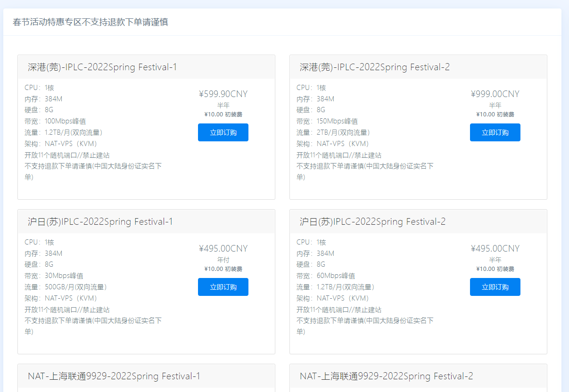Image resolution: width=569 pixels, height=392 pixels.
Task: Click the NAT-上海联通9929-2022Spring Festival-1 heading
Action: tap(114, 376)
